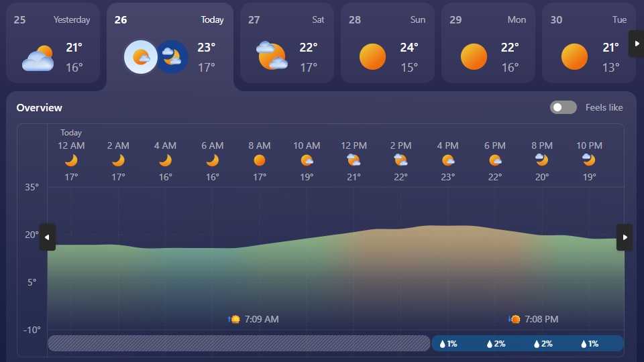Click the -10° axis label
This screenshot has width=644, height=362.
coord(32,330)
